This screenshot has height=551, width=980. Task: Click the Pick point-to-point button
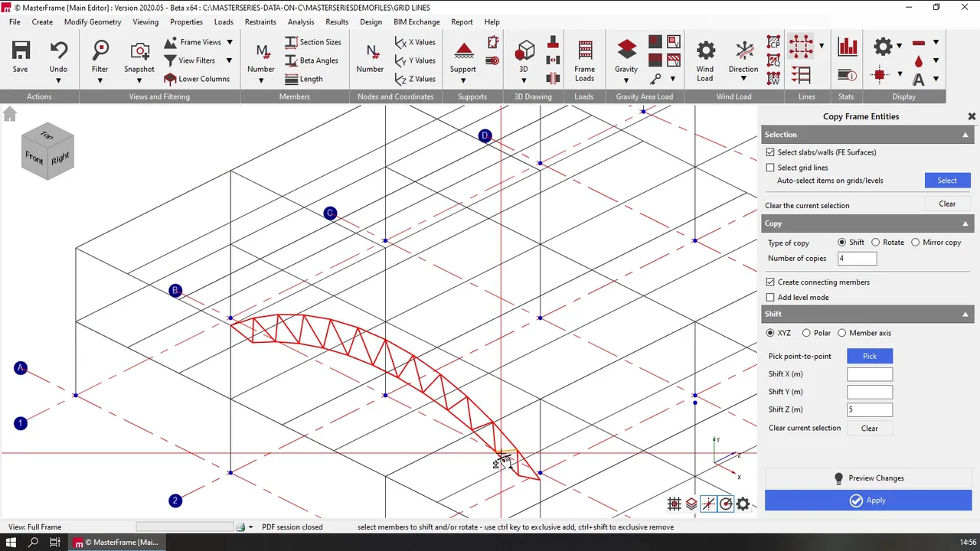tap(870, 356)
